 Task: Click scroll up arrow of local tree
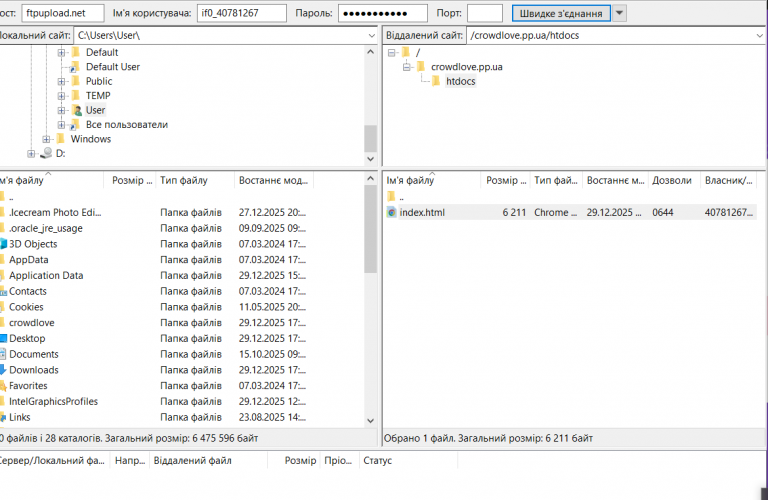point(371,51)
